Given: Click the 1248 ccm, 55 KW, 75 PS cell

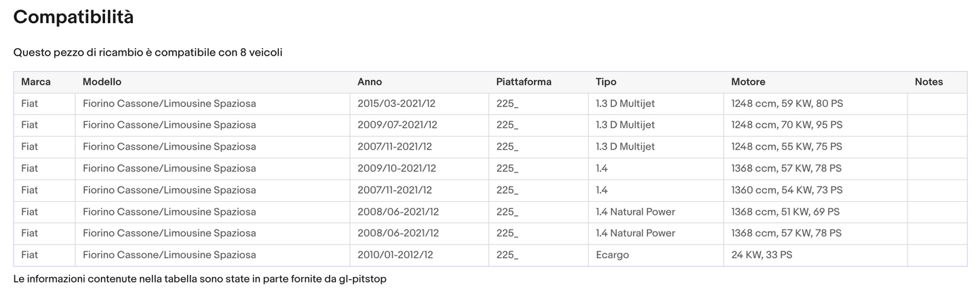Looking at the screenshot, I should (787, 147).
